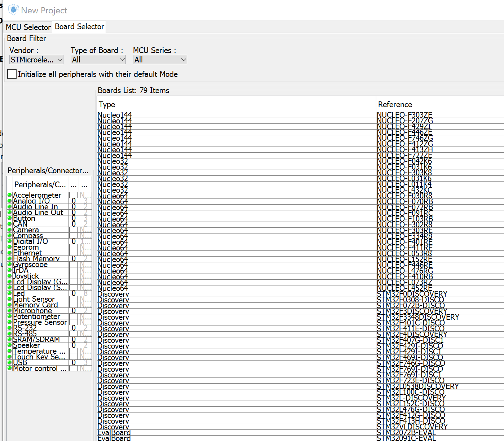This screenshot has height=441, width=504.
Task: Click green dot next to Camera
Action: pyautogui.click(x=10, y=230)
